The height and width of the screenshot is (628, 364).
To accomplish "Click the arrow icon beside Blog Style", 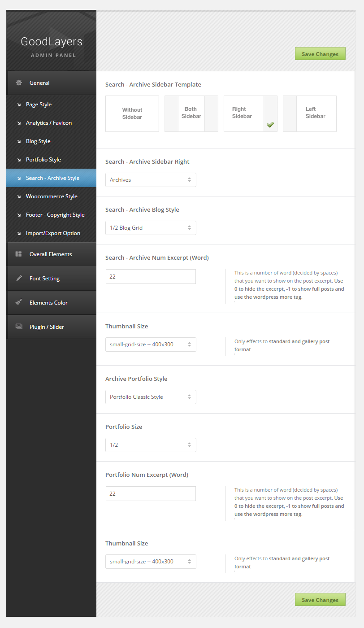I will (x=19, y=141).
